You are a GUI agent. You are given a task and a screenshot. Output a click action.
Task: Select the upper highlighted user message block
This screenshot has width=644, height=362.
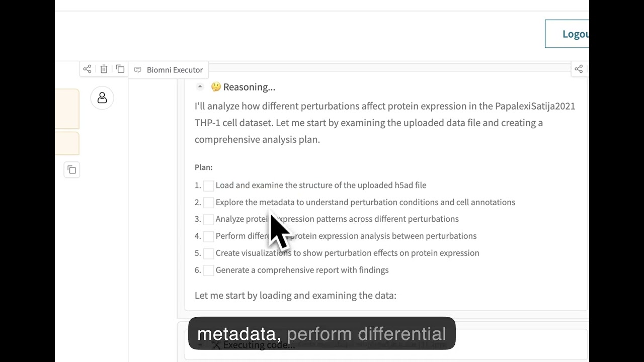coord(67,109)
